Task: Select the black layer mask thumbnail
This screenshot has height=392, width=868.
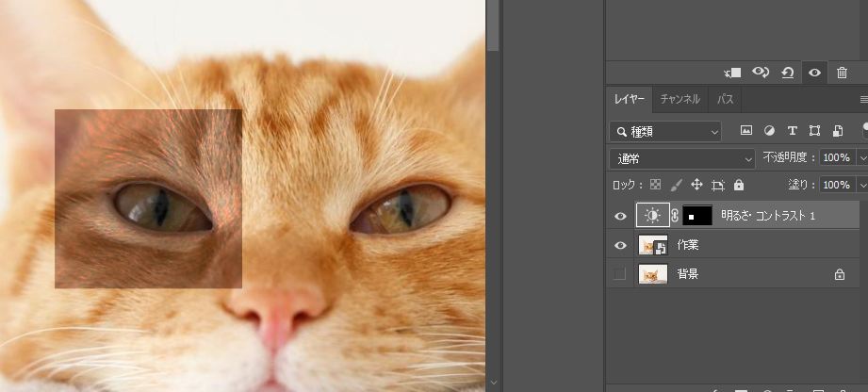Action: [696, 216]
